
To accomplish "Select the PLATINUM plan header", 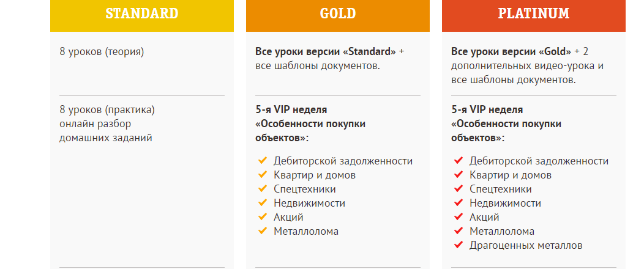I will (x=534, y=14).
